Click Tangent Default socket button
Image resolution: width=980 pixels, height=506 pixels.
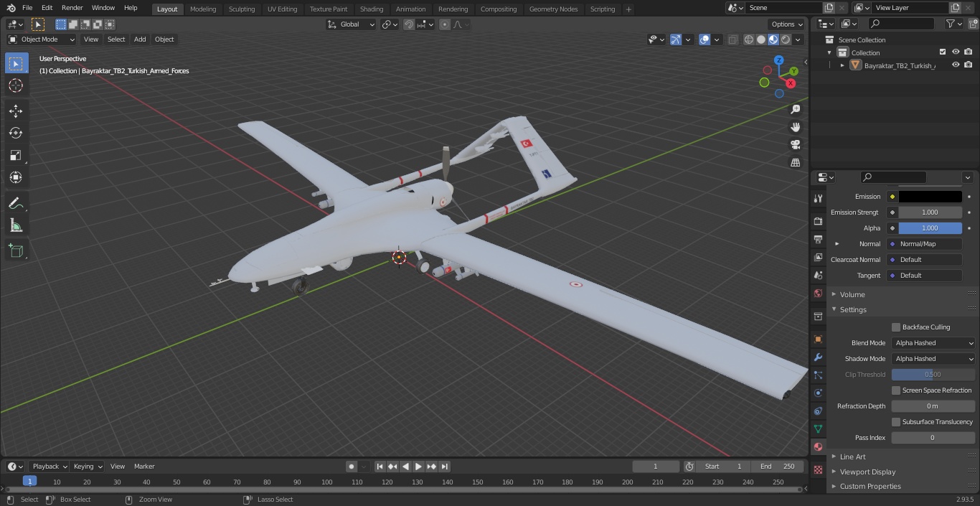(x=926, y=276)
